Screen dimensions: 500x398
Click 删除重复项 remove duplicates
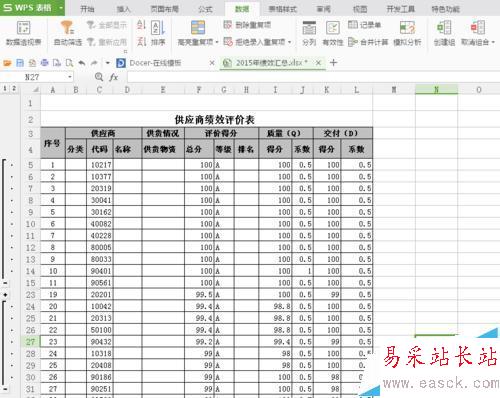coord(247,25)
